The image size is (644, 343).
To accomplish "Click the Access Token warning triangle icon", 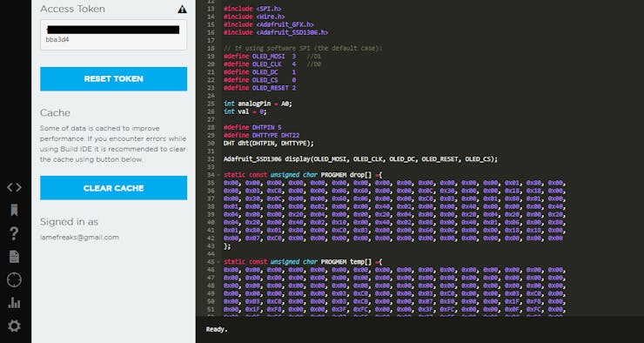I will (x=183, y=9).
